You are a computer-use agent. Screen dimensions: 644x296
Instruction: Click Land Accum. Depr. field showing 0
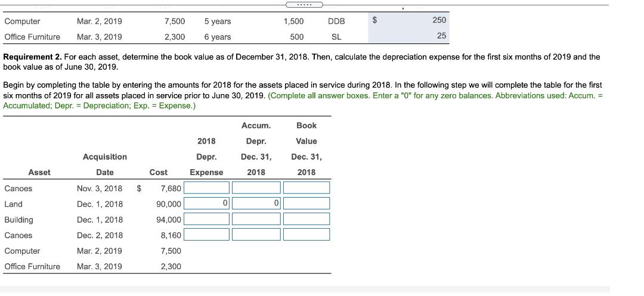click(256, 204)
